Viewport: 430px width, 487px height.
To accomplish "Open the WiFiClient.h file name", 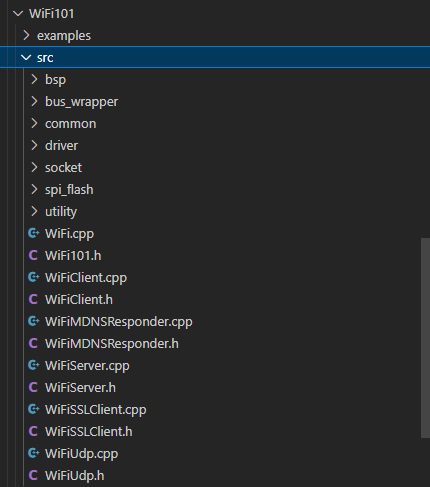I will pyautogui.click(x=79, y=299).
